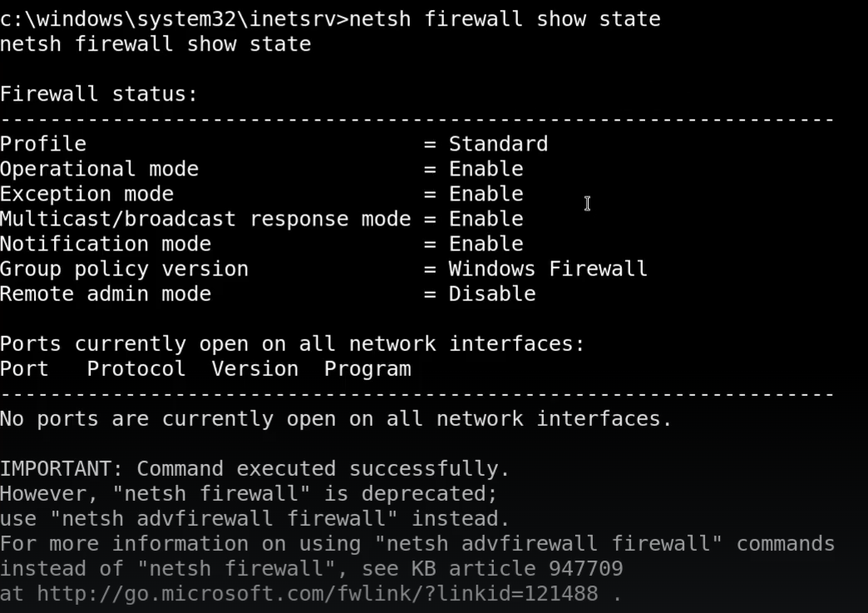This screenshot has width=868, height=613.
Task: Click the "Protocol" column header
Action: (136, 368)
